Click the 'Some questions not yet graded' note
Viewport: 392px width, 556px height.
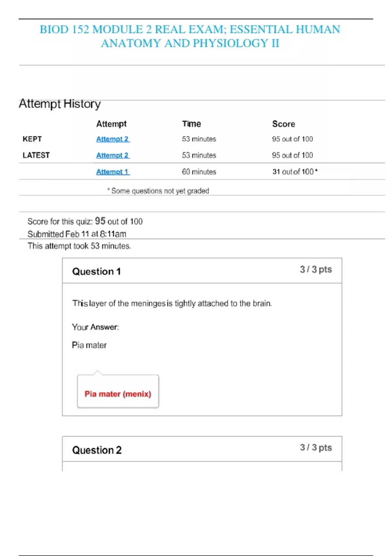[158, 191]
